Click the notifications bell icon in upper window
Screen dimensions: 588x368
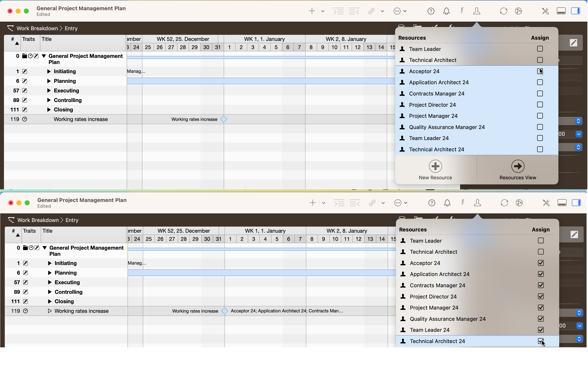pos(446,11)
